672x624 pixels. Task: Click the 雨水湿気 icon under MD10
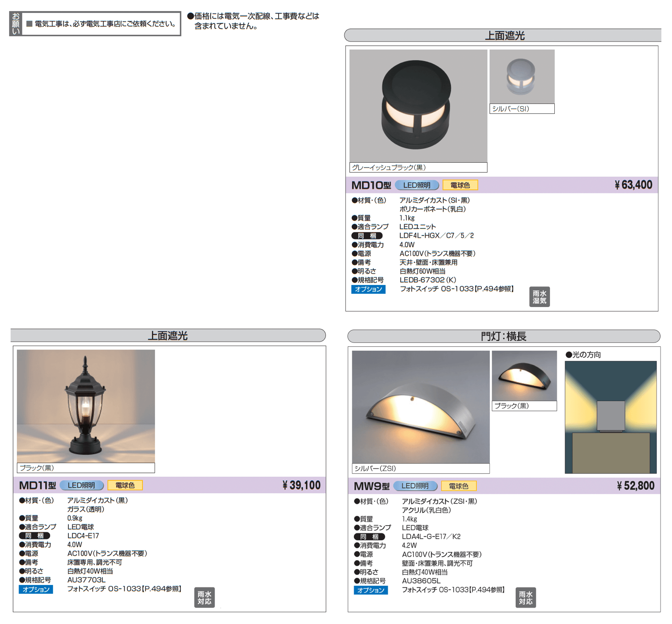click(x=539, y=297)
